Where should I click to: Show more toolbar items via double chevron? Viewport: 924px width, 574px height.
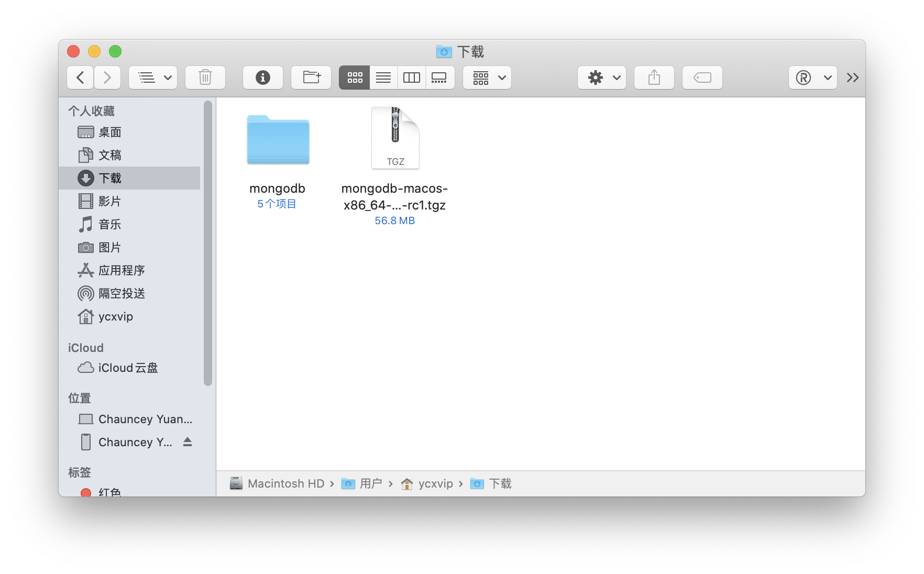tap(853, 78)
